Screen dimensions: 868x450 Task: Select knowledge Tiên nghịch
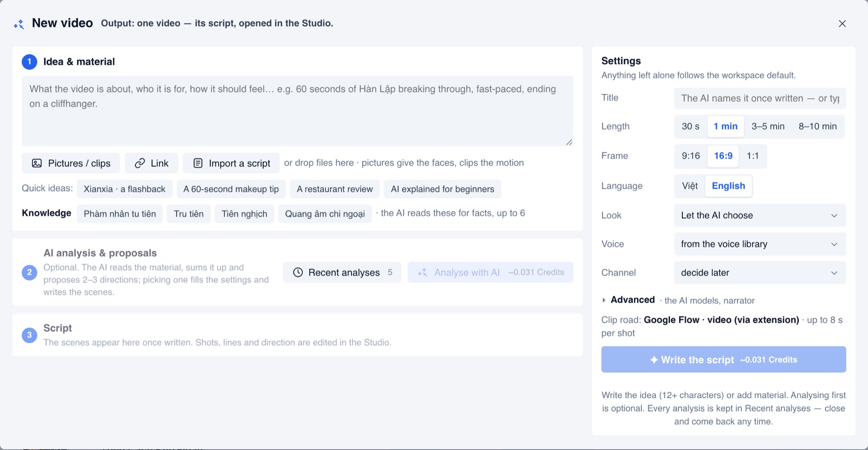244,214
